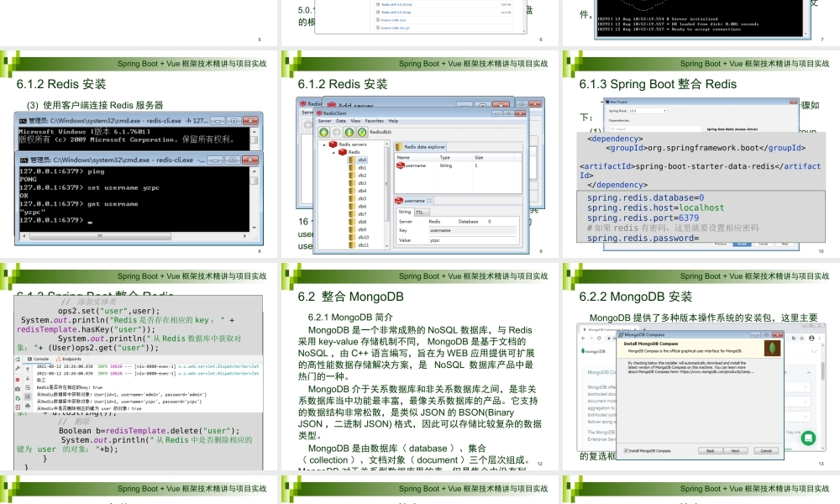Toggle scroll-to-end in the console output

click(x=28, y=396)
